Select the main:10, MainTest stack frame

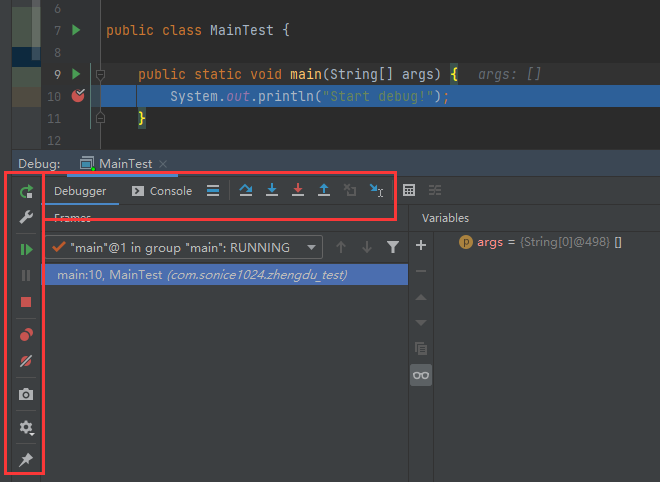pos(200,275)
